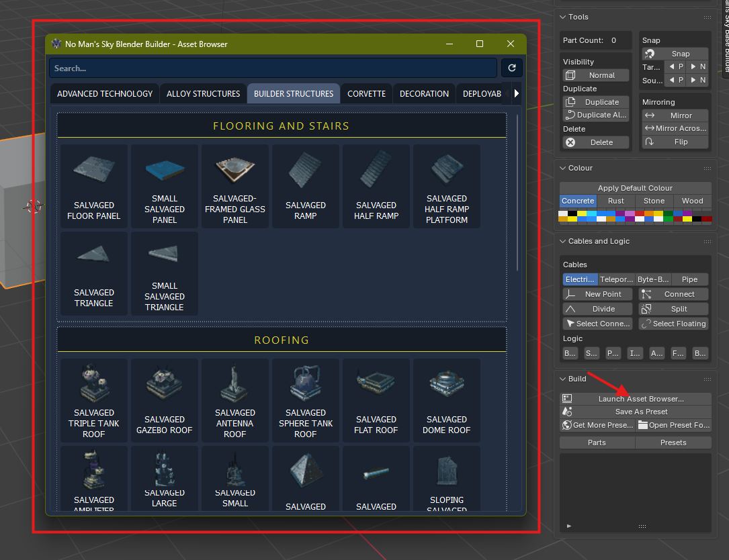The image size is (729, 560).
Task: Select the Rust material toggle
Action: (616, 201)
